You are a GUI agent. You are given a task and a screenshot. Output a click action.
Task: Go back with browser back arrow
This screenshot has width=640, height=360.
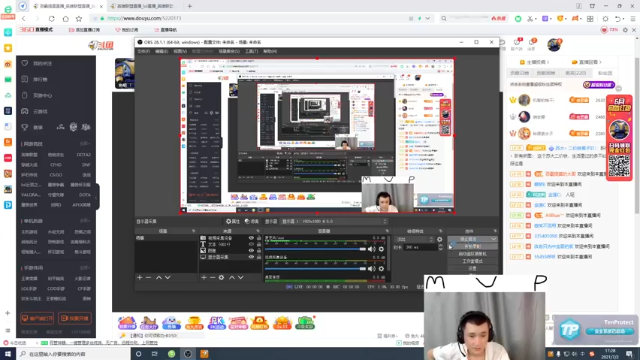24,18
